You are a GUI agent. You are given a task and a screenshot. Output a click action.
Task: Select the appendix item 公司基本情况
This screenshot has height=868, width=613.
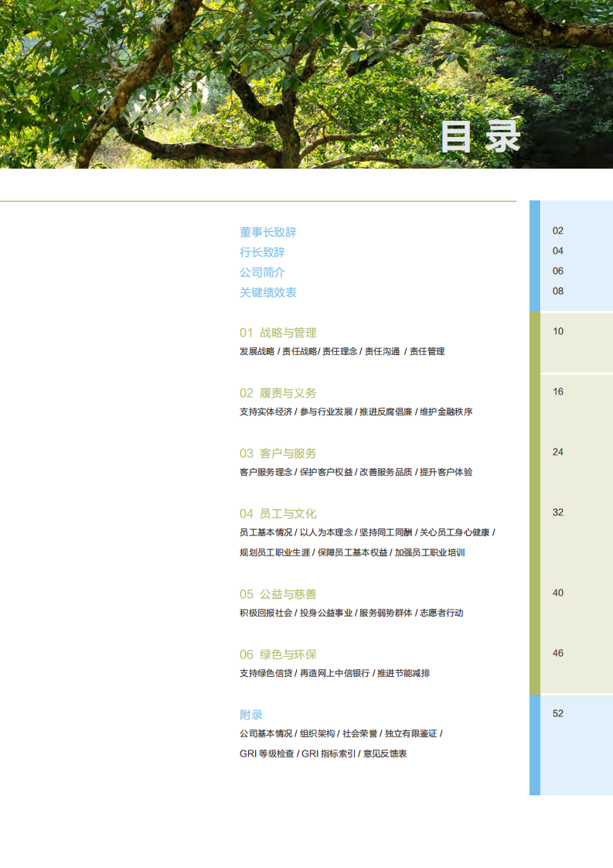266,733
